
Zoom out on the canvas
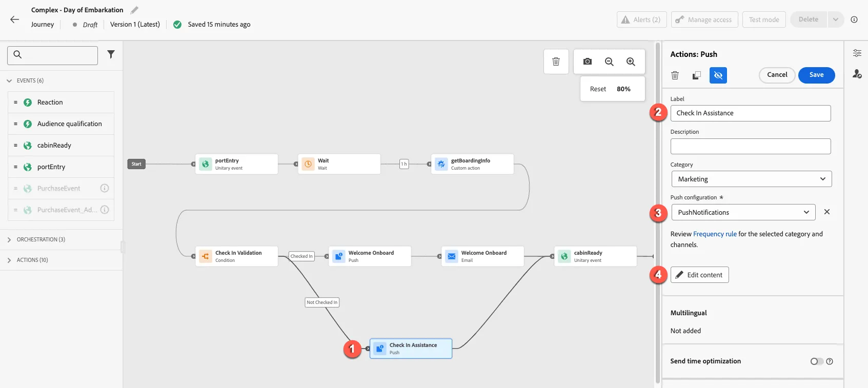click(x=609, y=62)
